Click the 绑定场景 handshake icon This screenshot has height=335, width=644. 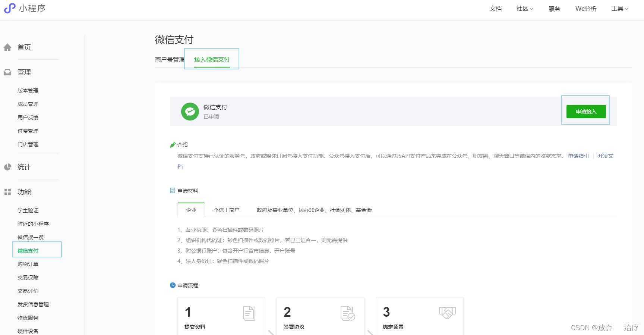[447, 313]
